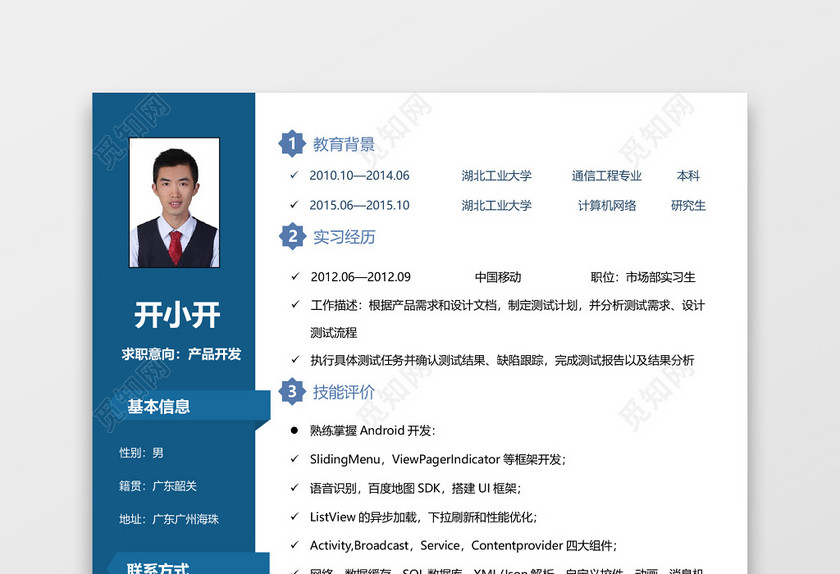The height and width of the screenshot is (574, 840).
Task: Select the line 执行具体测试任务并确认测试结果
Action: (x=502, y=360)
